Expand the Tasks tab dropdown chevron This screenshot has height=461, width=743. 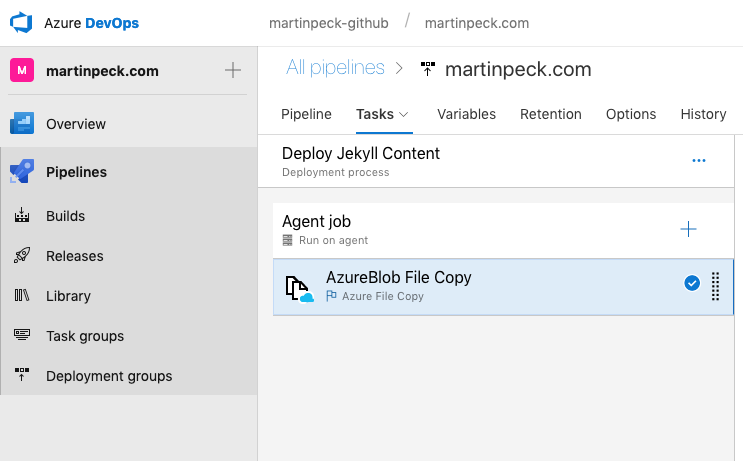(404, 115)
